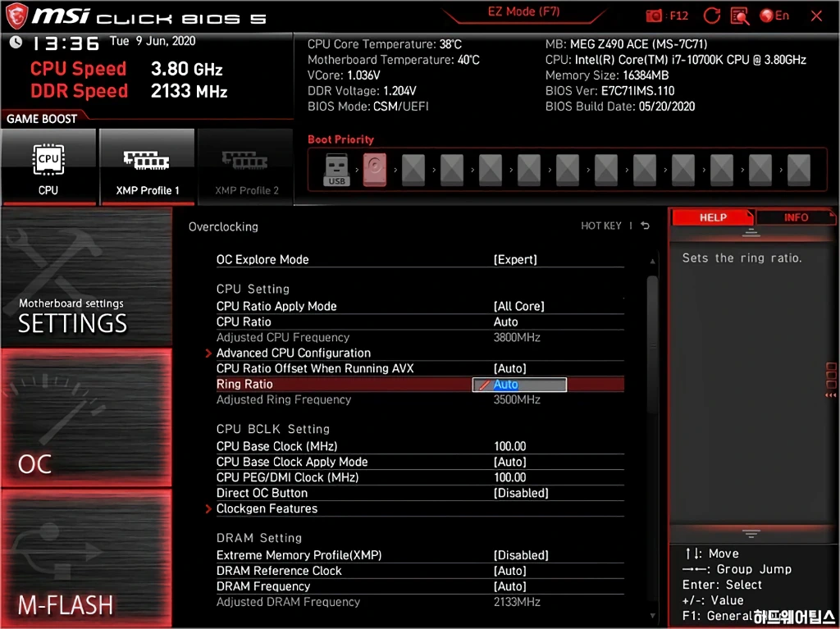
Task: Click the Adjusted Ring Frequency 3500MHz value
Action: 517,399
